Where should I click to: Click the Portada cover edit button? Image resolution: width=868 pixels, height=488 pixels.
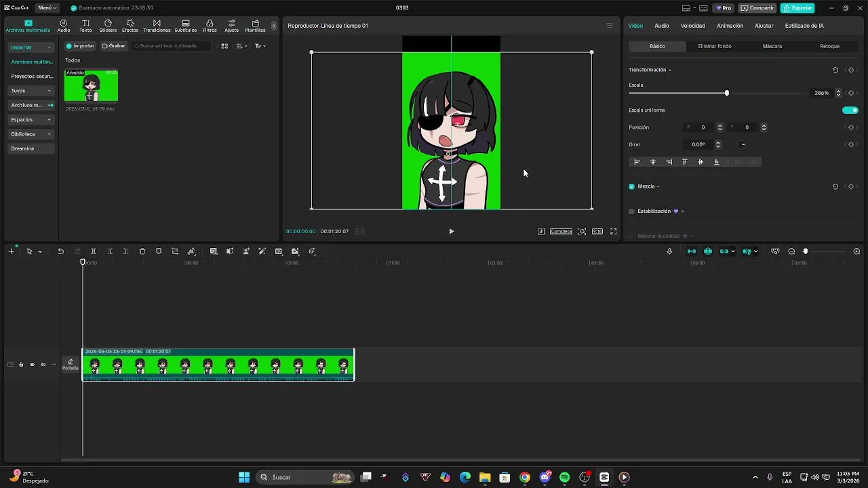(x=71, y=365)
